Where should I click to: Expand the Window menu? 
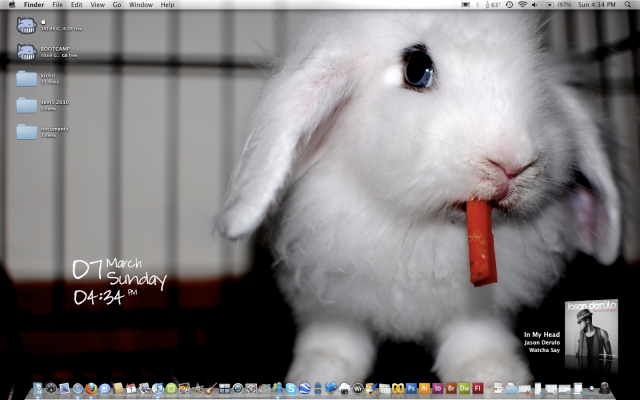click(141, 5)
